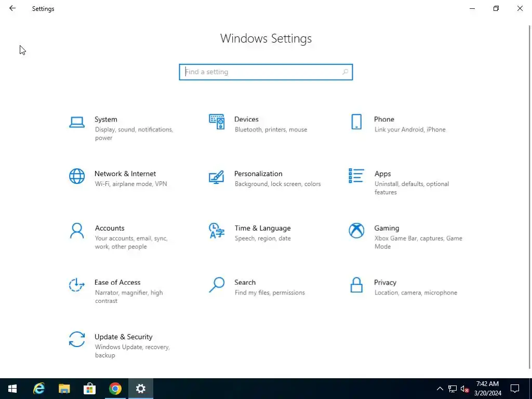
Task: Open the Ease of Access icon
Action: point(77,285)
